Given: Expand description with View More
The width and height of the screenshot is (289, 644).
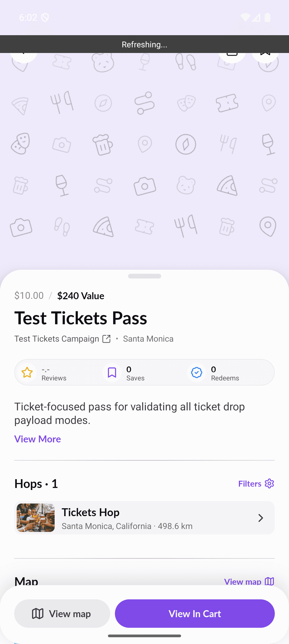Looking at the screenshot, I should [x=37, y=439].
